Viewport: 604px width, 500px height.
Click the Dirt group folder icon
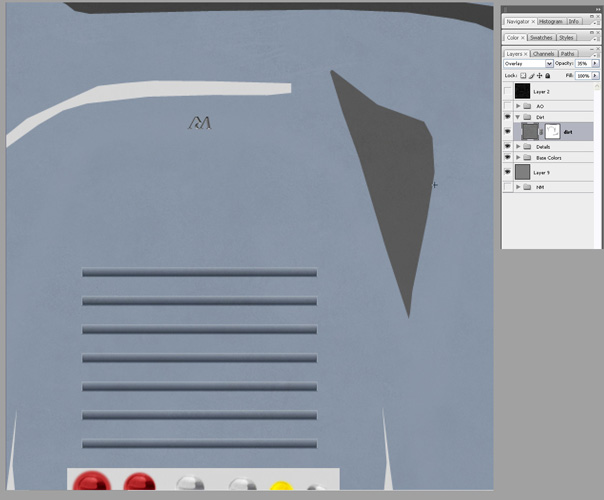[x=527, y=117]
